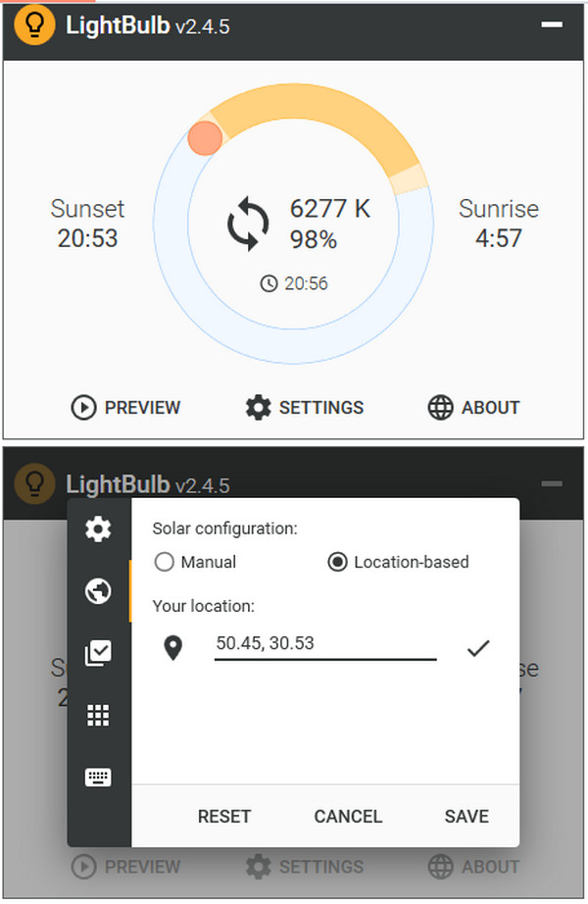
Task: Open the General settings gear tab
Action: 98,529
